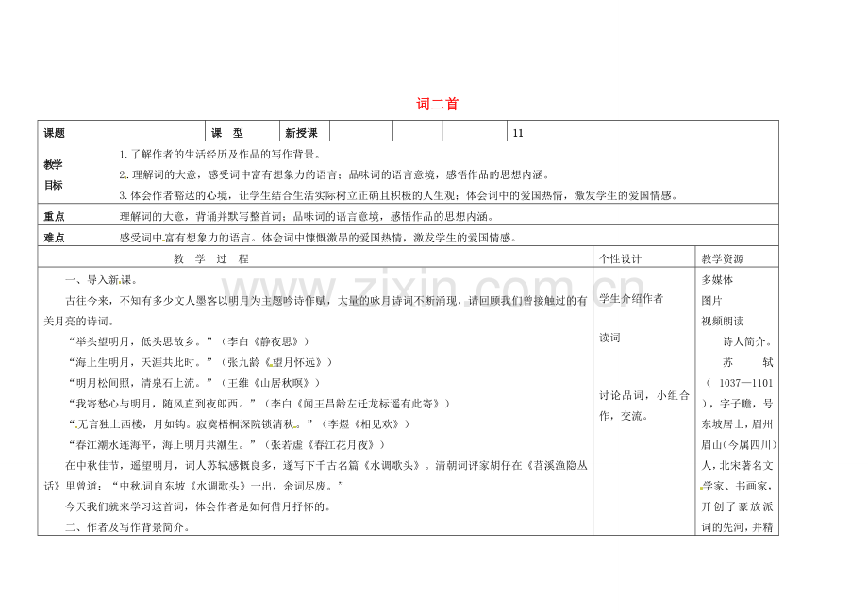The width and height of the screenshot is (868, 614).
Task: Click the red title 词二首
Action: click(437, 104)
